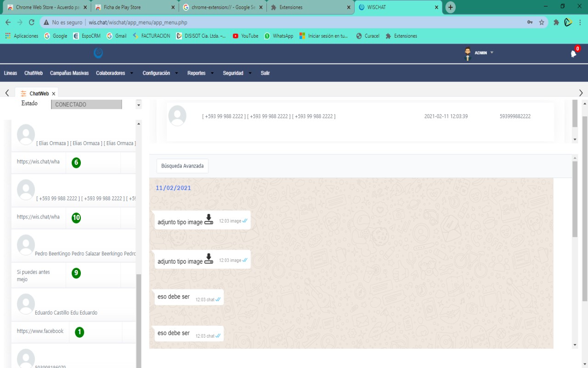Click the download attachment icon on first image message
The width and height of the screenshot is (588, 368).
coord(209,219)
